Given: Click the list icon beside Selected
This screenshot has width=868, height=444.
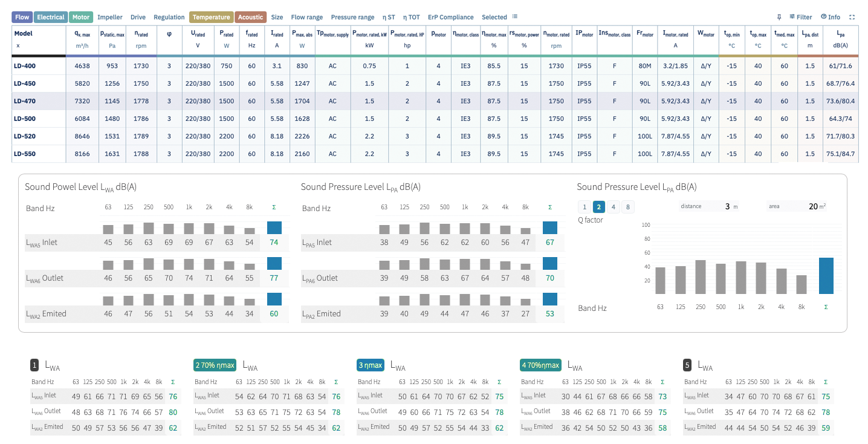Looking at the screenshot, I should point(515,17).
